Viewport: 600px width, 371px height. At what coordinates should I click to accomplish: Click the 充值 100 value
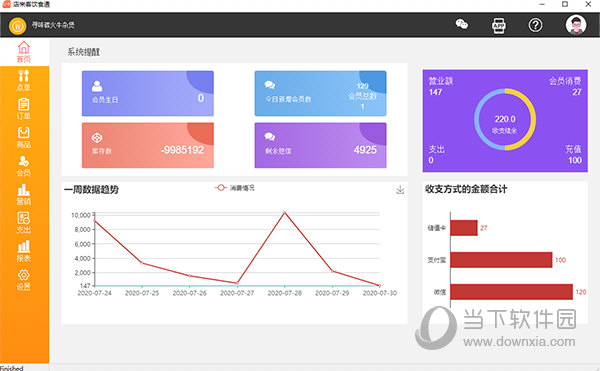pyautogui.click(x=575, y=160)
